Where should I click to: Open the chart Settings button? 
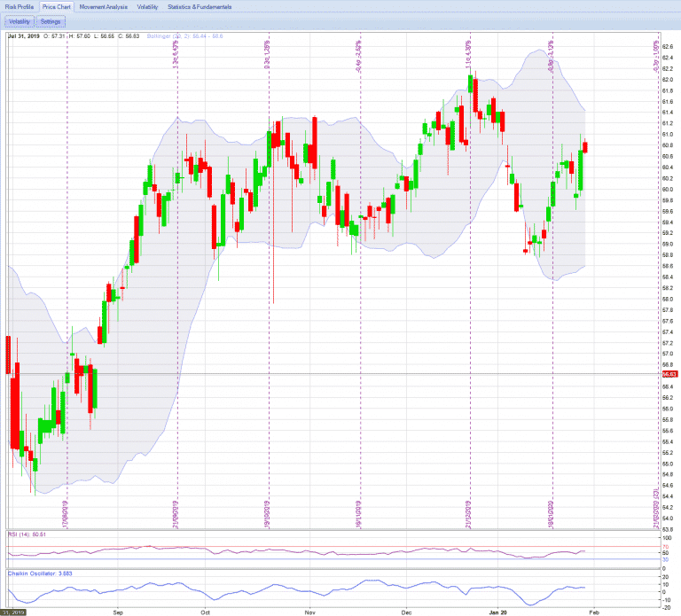51,21
